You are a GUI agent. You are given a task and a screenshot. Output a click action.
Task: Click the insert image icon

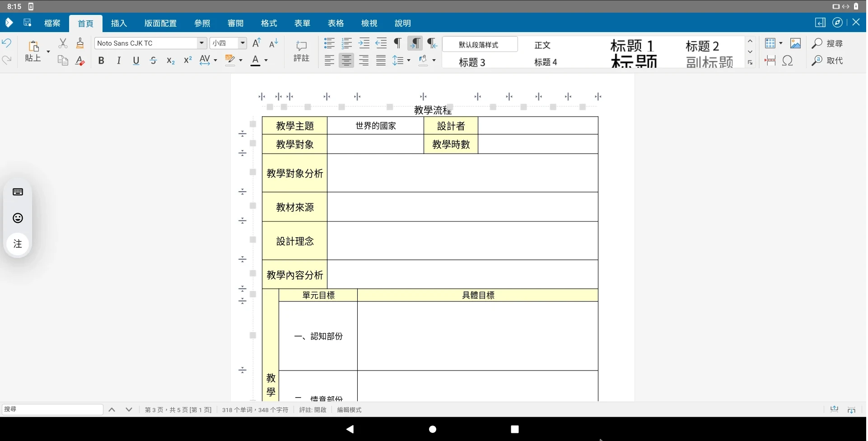coord(795,43)
